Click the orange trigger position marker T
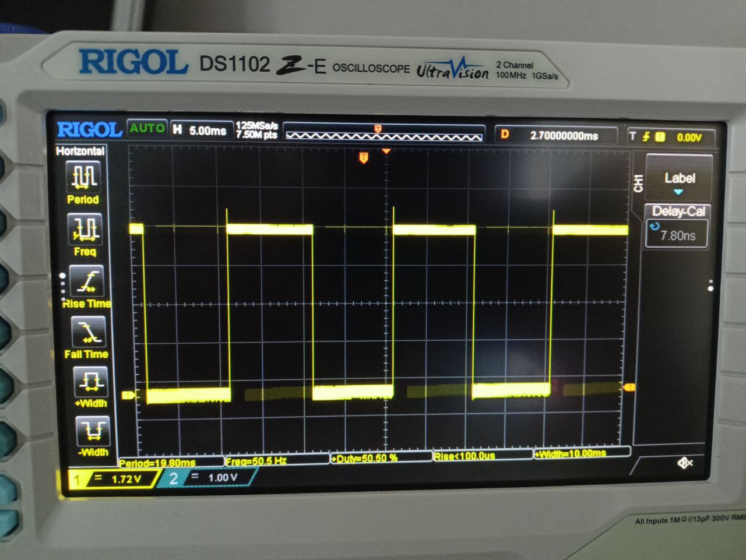The width and height of the screenshot is (746, 560). point(364,157)
